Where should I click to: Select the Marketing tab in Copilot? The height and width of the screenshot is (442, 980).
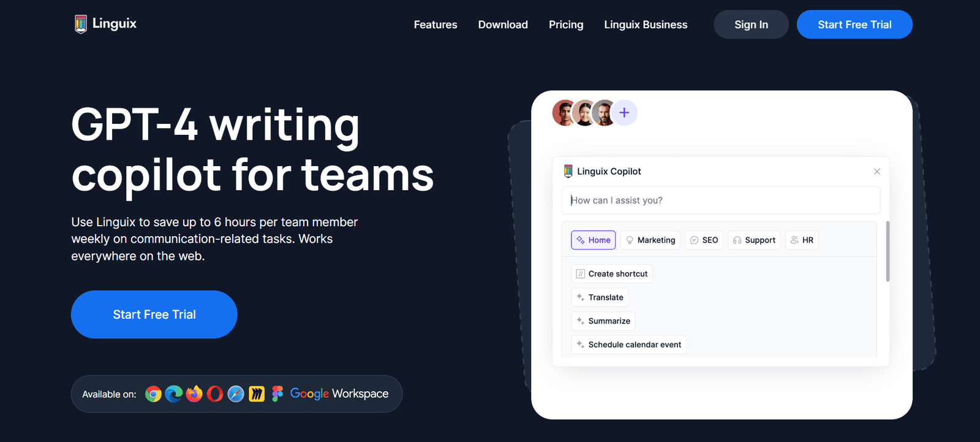(x=650, y=240)
